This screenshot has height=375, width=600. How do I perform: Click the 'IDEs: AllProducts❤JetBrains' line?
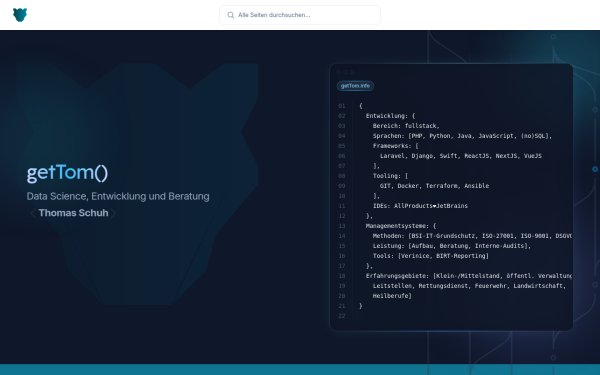[x=420, y=206]
